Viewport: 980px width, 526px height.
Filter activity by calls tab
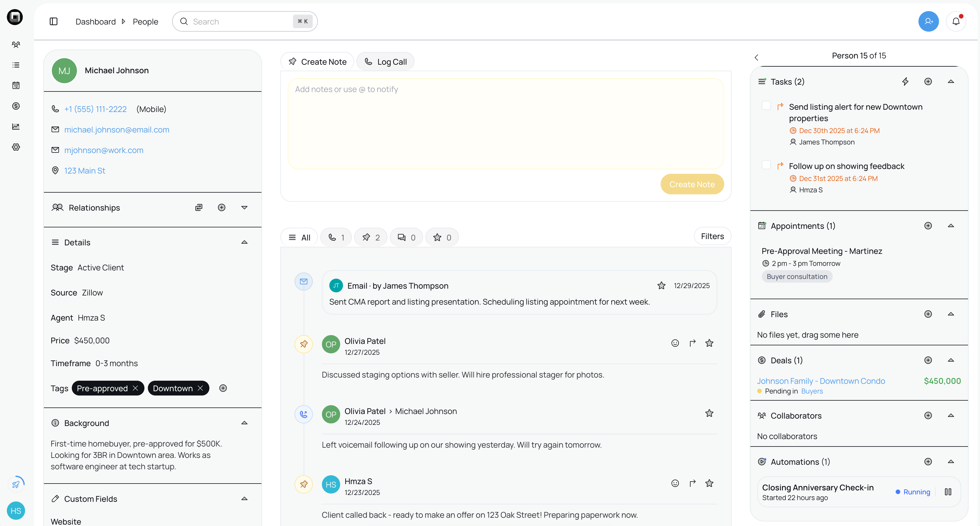point(336,238)
